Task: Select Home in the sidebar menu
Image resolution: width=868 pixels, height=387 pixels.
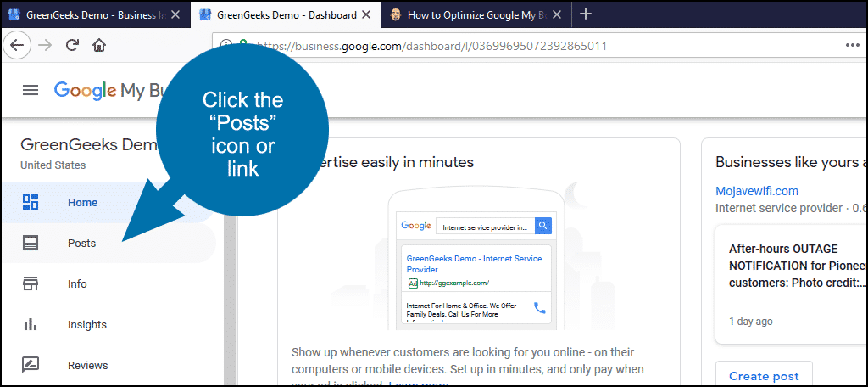Action: pos(108,202)
